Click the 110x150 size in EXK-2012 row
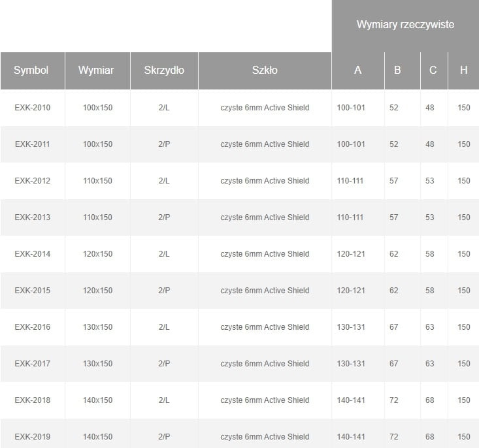The image size is (479, 448). [98, 181]
